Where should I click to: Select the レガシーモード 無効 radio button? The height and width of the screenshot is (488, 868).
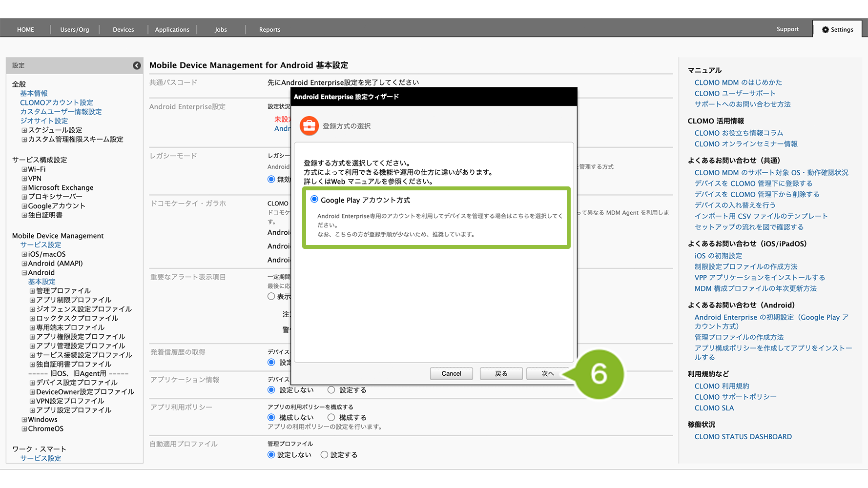click(x=271, y=179)
